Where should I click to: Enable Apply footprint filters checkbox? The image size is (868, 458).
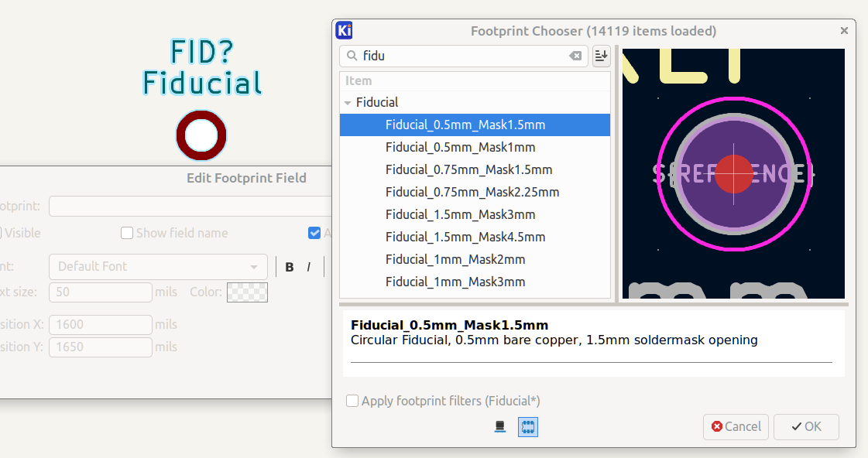pyautogui.click(x=352, y=401)
